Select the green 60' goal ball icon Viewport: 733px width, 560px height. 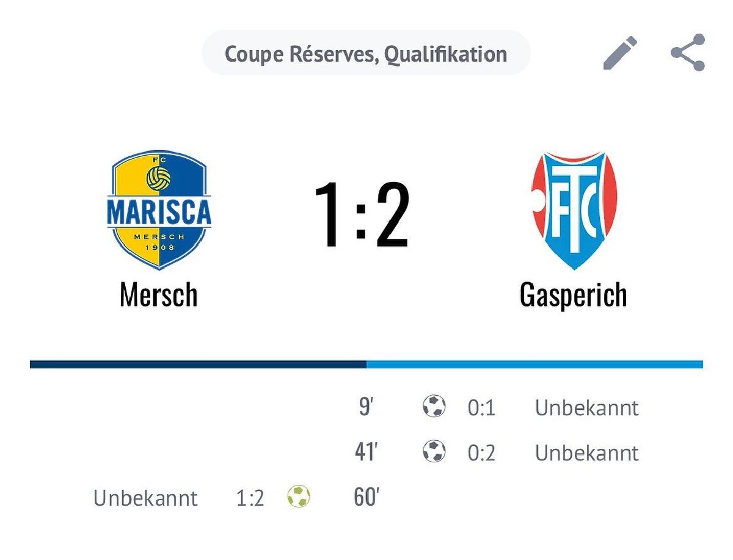click(298, 496)
